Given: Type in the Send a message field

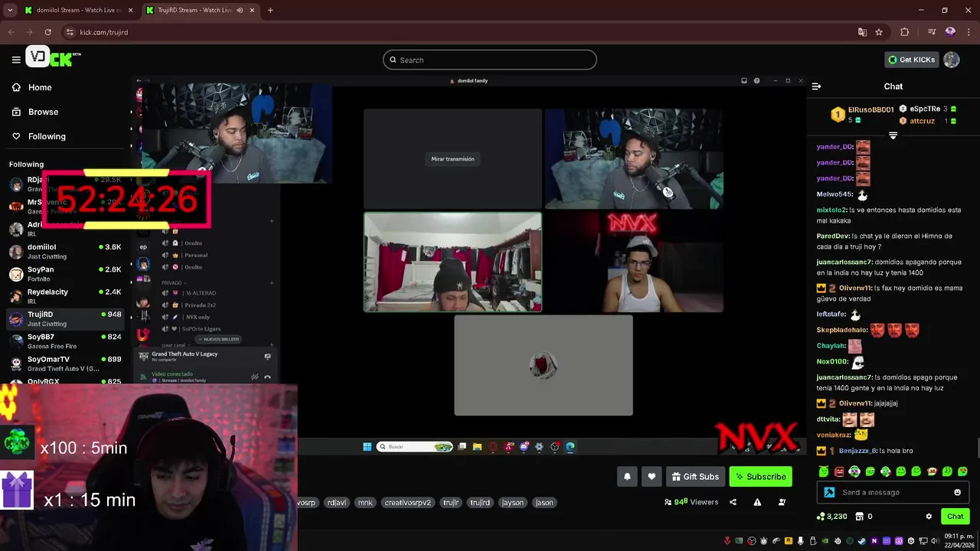Looking at the screenshot, I should point(894,492).
